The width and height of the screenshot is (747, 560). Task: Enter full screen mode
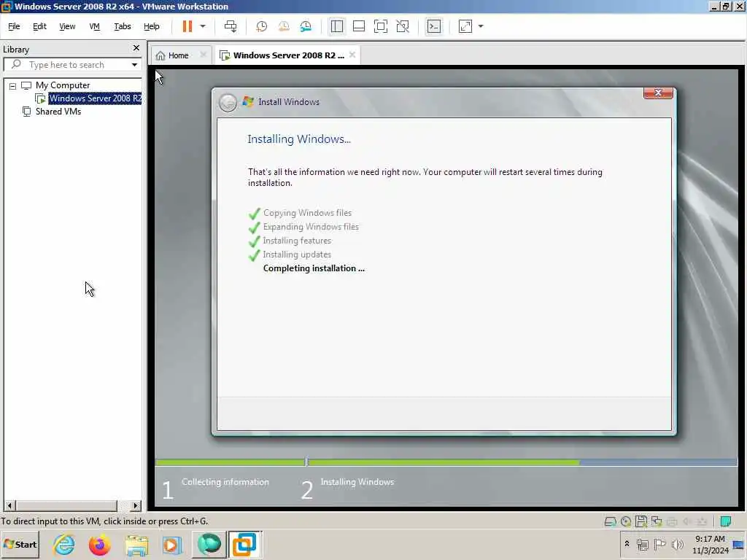381,26
